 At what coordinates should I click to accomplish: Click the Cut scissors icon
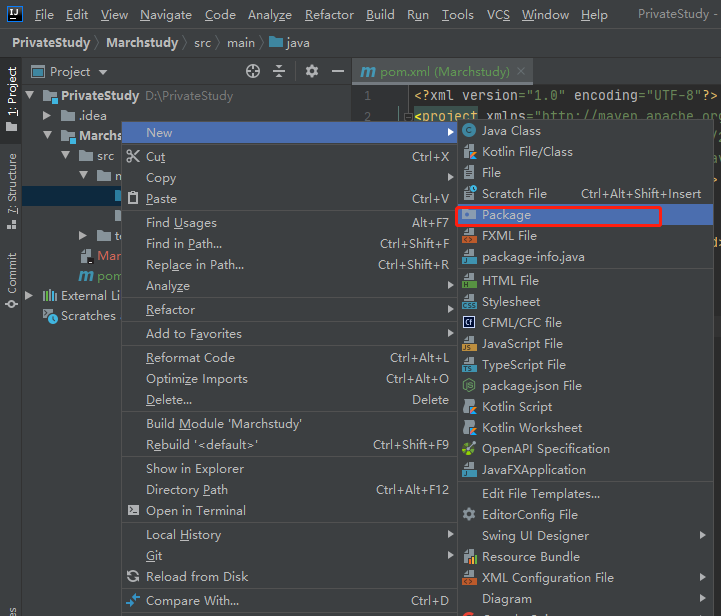click(133, 156)
